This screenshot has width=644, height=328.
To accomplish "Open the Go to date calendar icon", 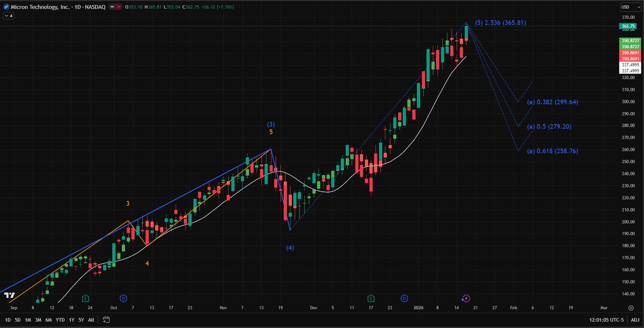I will click(106, 319).
